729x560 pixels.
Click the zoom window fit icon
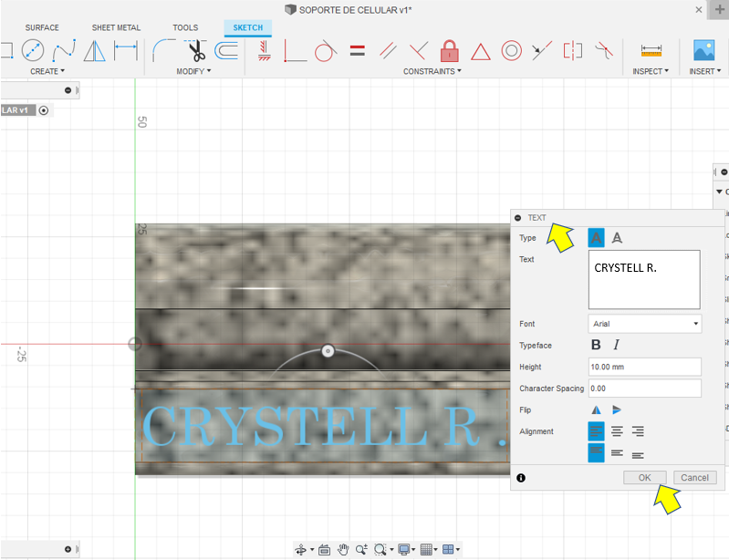click(380, 550)
